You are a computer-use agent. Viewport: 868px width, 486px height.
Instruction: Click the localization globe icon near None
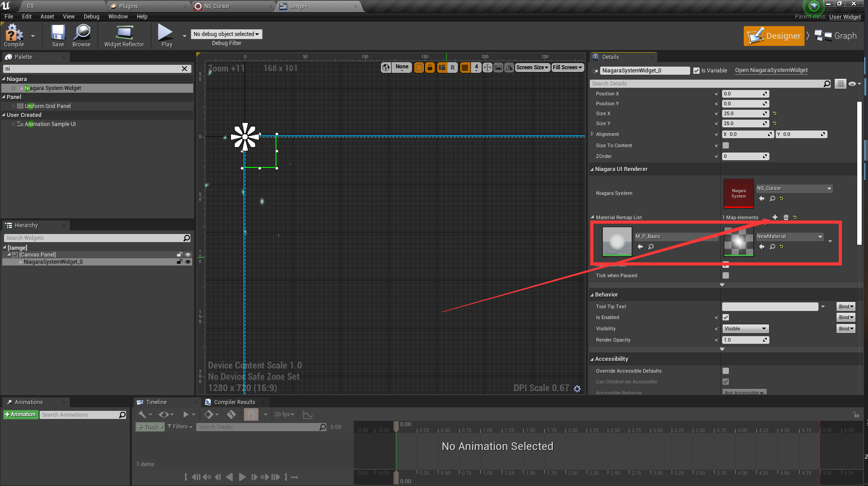click(x=386, y=67)
